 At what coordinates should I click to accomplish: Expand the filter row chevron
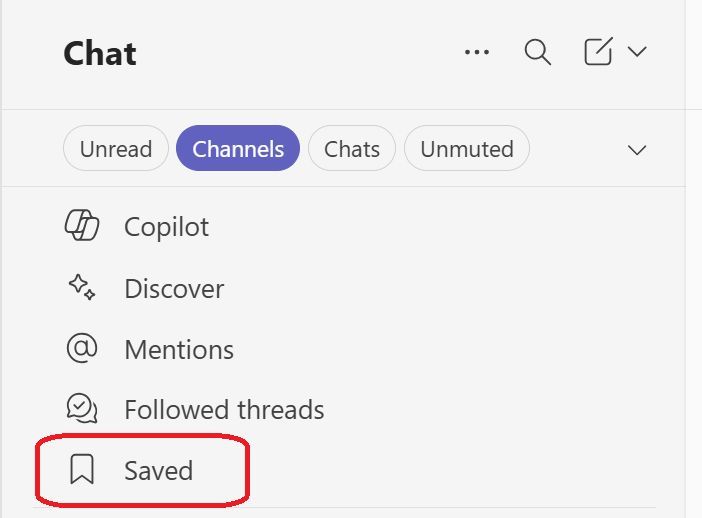pyautogui.click(x=637, y=150)
